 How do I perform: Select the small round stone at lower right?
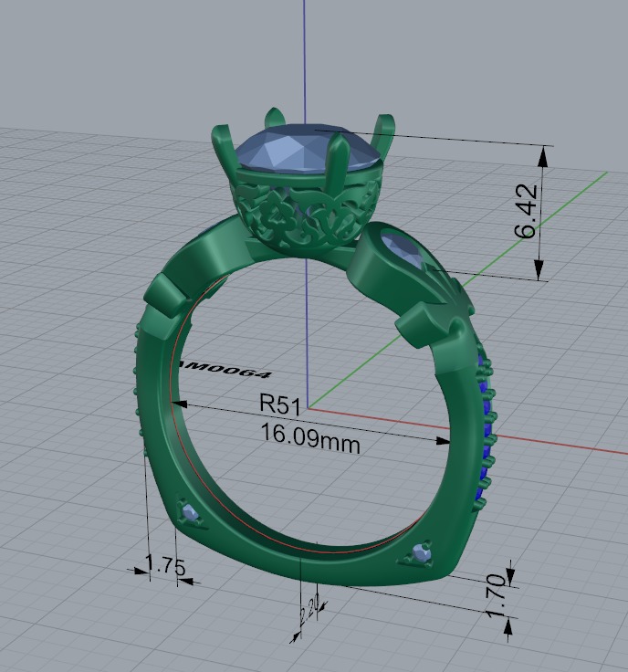pos(422,553)
